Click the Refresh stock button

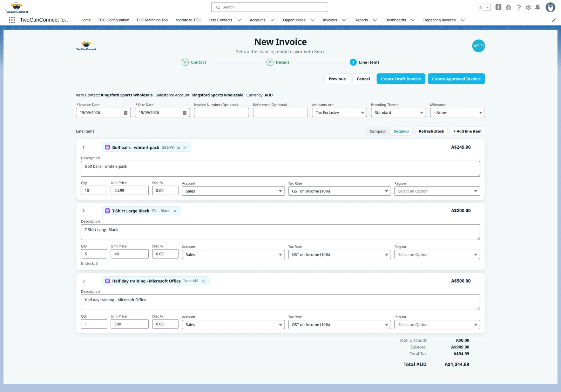(x=431, y=131)
